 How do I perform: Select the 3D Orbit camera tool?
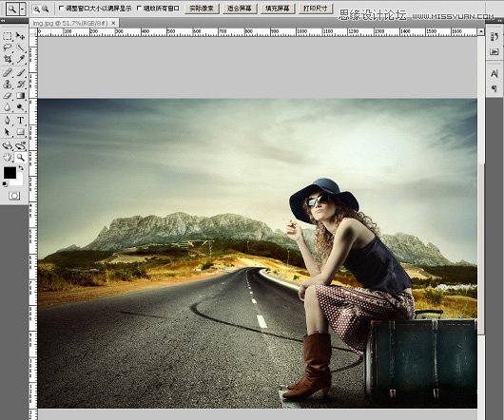(x=20, y=145)
